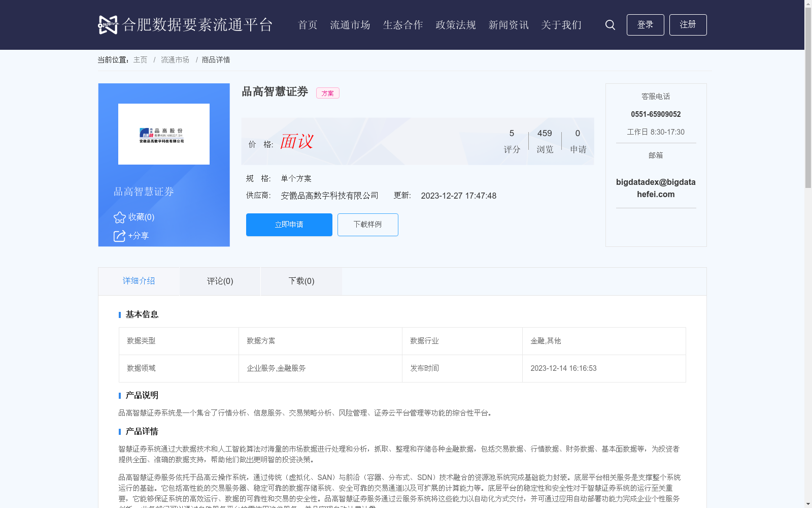Click the star icon to favorite 收藏(0)
The image size is (812, 508).
(120, 217)
